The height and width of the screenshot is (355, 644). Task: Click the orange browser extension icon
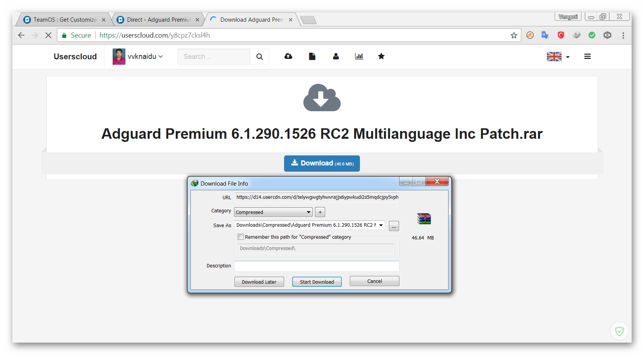(x=530, y=35)
